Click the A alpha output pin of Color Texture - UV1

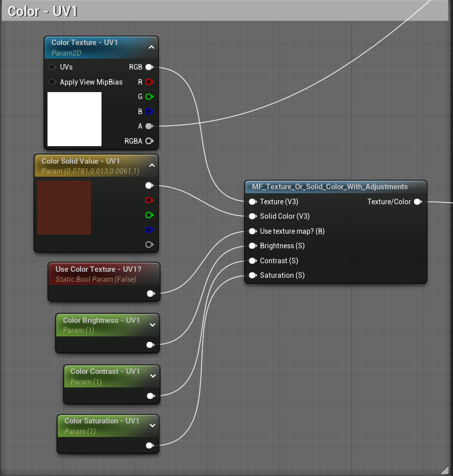pyautogui.click(x=149, y=126)
